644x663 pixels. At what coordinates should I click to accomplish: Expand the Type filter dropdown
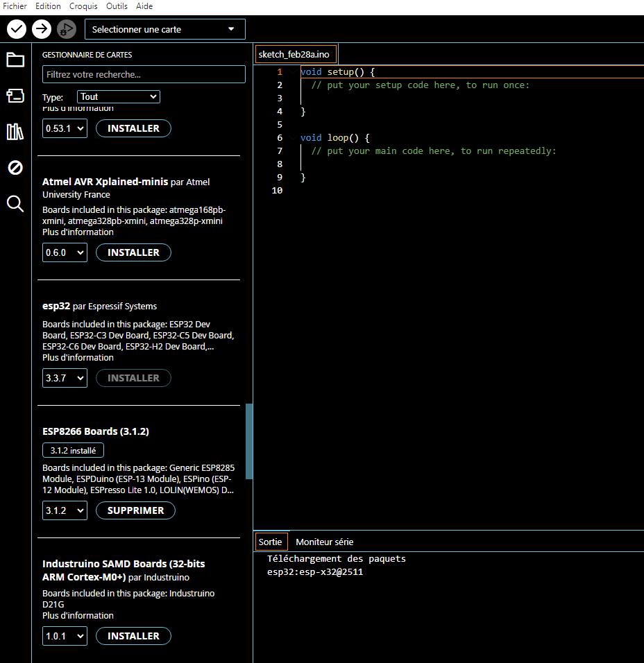tap(119, 97)
